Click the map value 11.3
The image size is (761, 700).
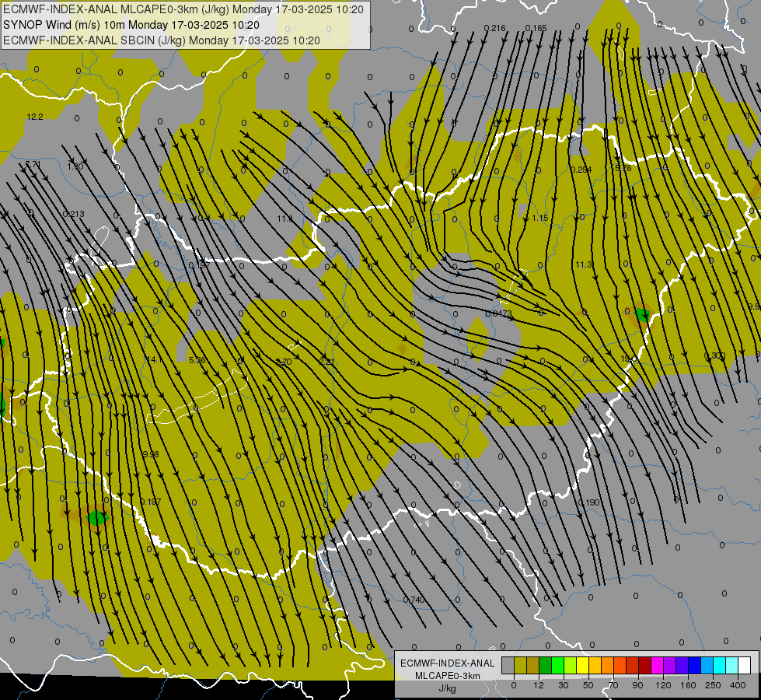[x=584, y=264]
